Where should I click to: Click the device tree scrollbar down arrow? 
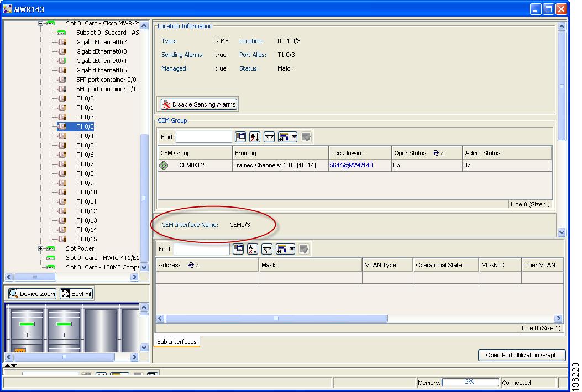click(x=144, y=267)
